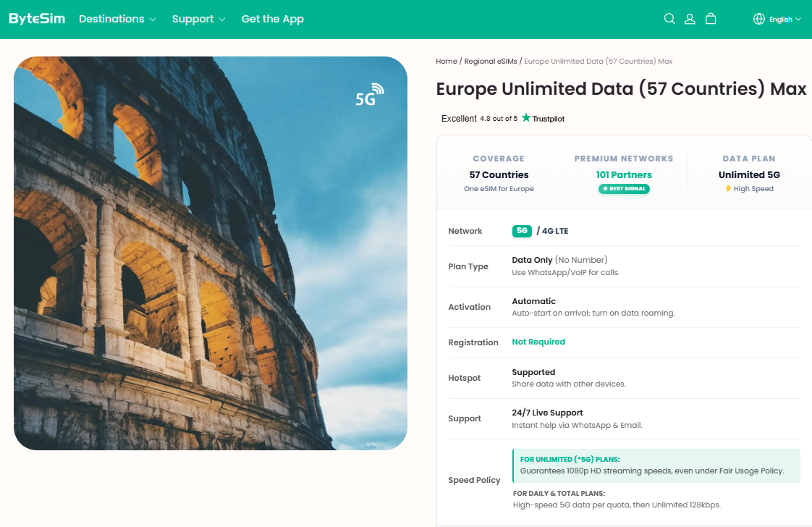Click Use WhatsApp/VoIP for calls text

pos(565,273)
